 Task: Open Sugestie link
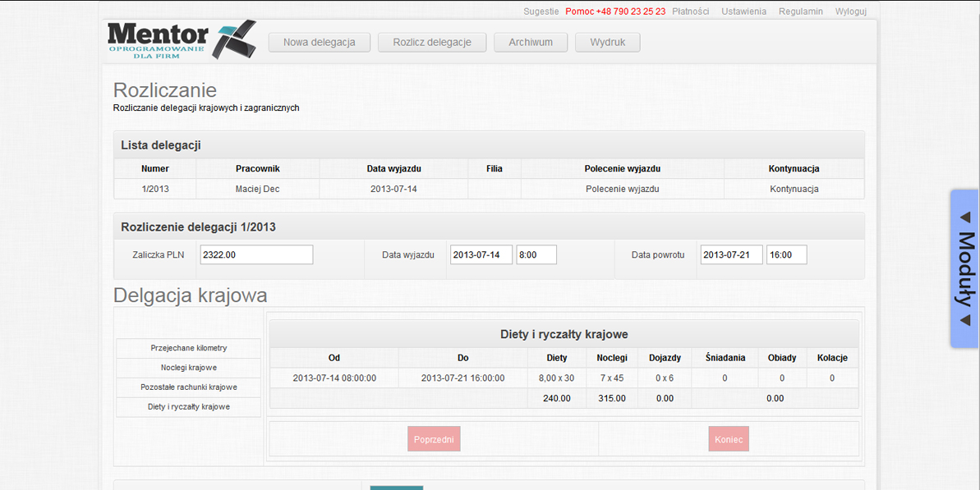(x=541, y=11)
